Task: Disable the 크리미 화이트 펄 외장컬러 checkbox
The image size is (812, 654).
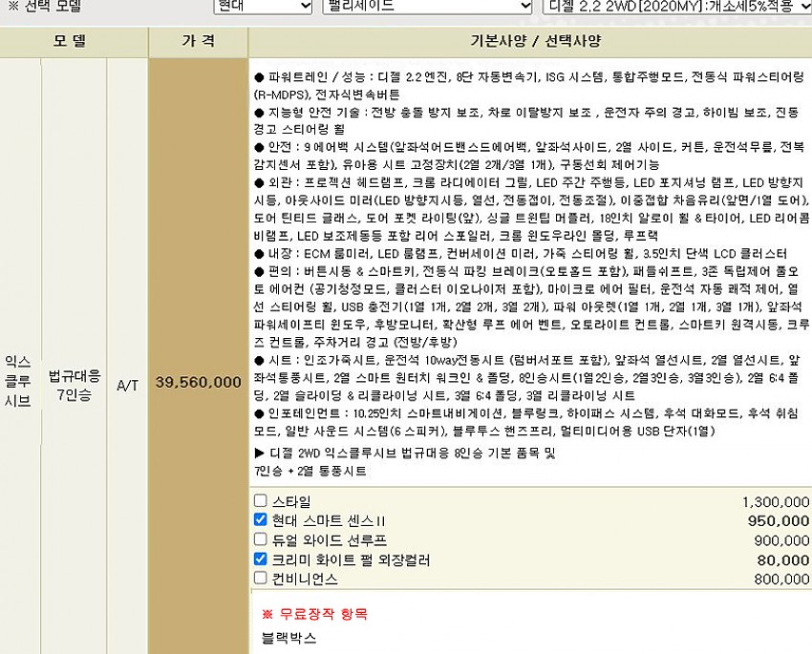Action: (261, 559)
